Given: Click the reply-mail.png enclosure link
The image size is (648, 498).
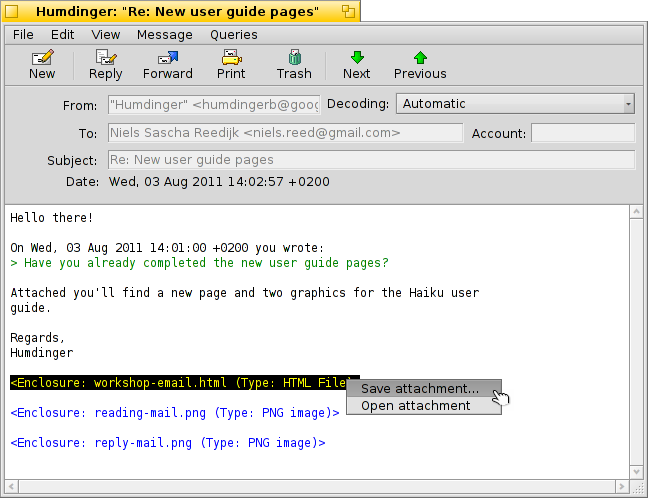Looking at the screenshot, I should (168, 442).
